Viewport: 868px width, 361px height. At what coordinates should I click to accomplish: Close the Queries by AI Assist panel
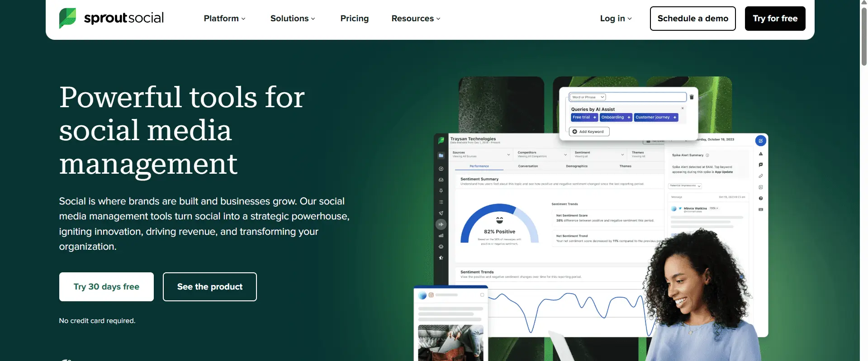[x=683, y=108]
